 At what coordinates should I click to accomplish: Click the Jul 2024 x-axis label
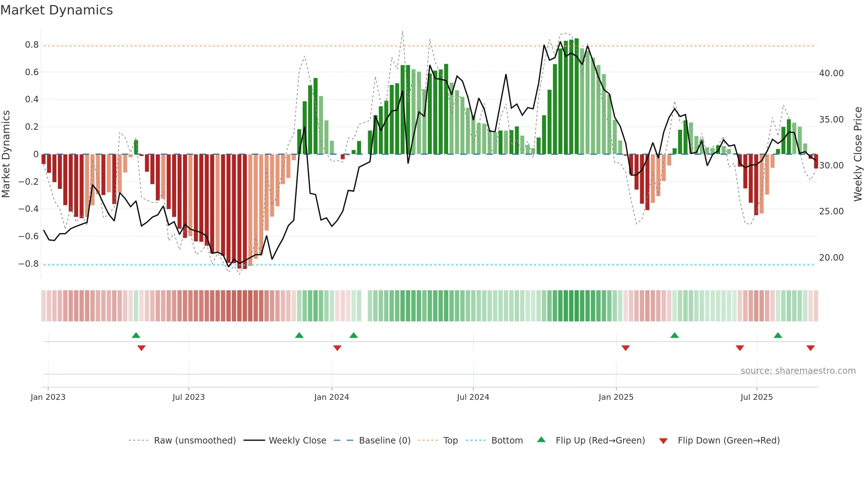(x=473, y=397)
